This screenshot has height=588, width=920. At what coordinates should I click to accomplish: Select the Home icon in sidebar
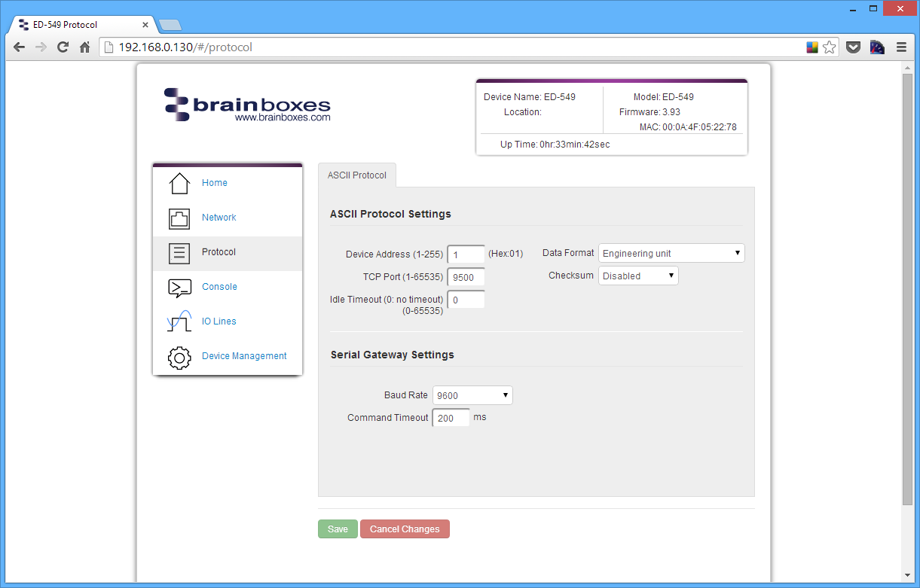(x=179, y=182)
